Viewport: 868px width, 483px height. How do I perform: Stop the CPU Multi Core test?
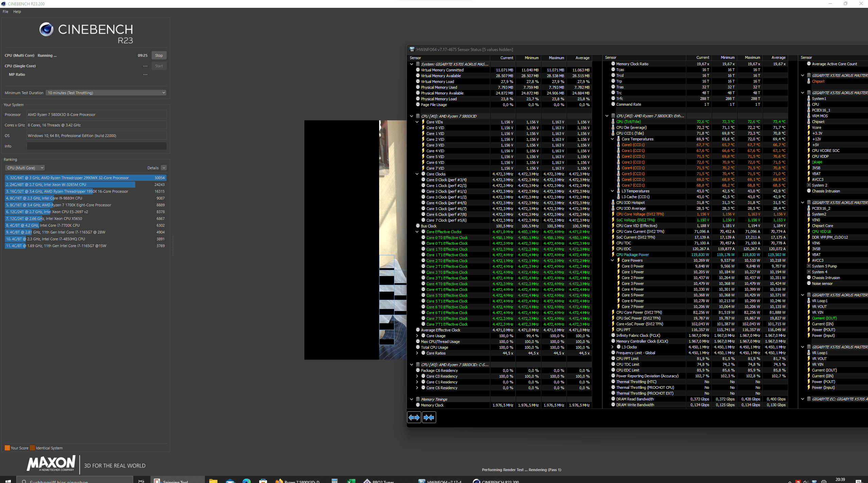(x=159, y=55)
